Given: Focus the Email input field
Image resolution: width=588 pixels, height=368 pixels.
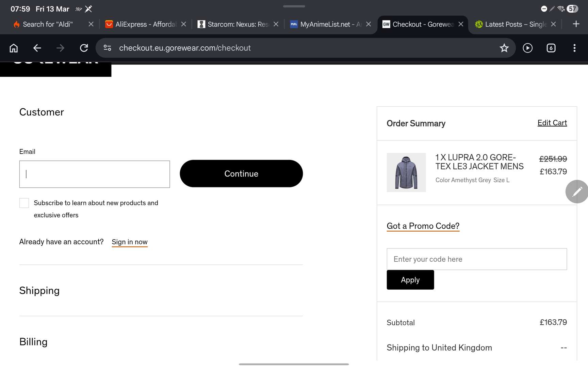Looking at the screenshot, I should (x=95, y=174).
